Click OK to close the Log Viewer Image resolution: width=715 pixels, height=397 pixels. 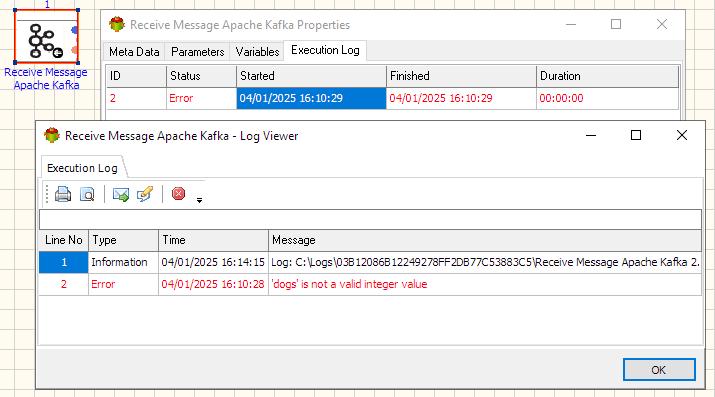(x=659, y=370)
